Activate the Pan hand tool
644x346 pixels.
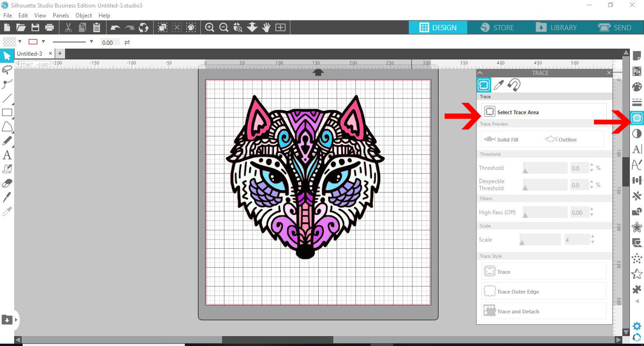click(x=266, y=27)
